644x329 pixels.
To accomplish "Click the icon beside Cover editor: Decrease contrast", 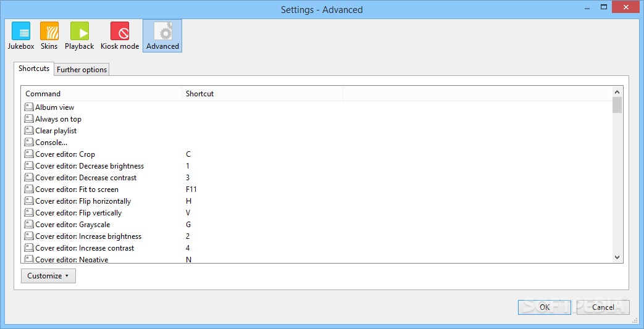I will 29,177.
